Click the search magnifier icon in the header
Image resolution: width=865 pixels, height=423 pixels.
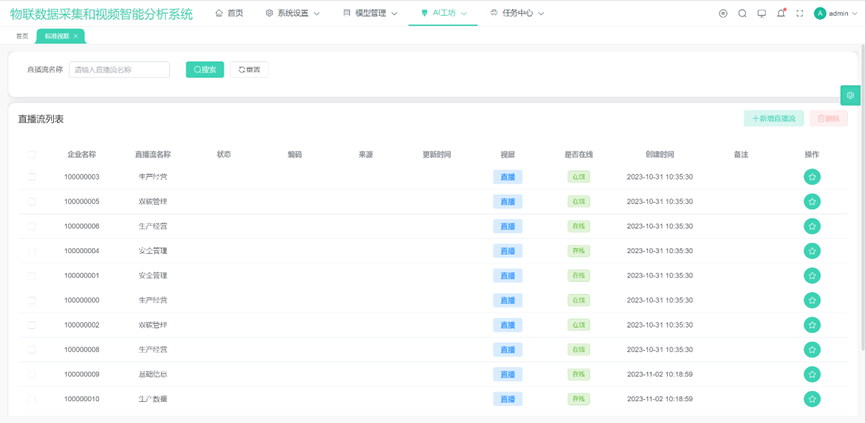[x=742, y=14]
